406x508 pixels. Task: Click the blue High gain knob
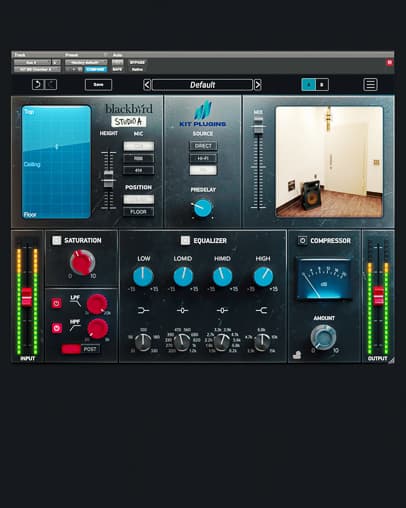tap(263, 276)
